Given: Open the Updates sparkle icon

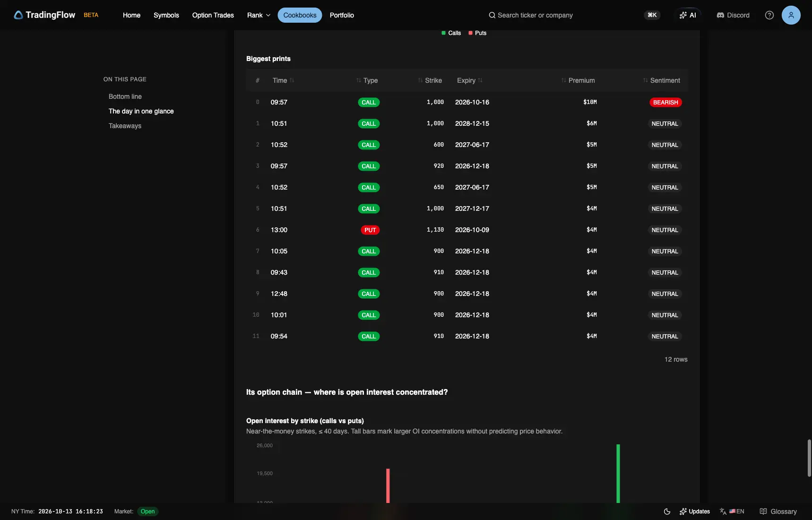Looking at the screenshot, I should [x=683, y=511].
